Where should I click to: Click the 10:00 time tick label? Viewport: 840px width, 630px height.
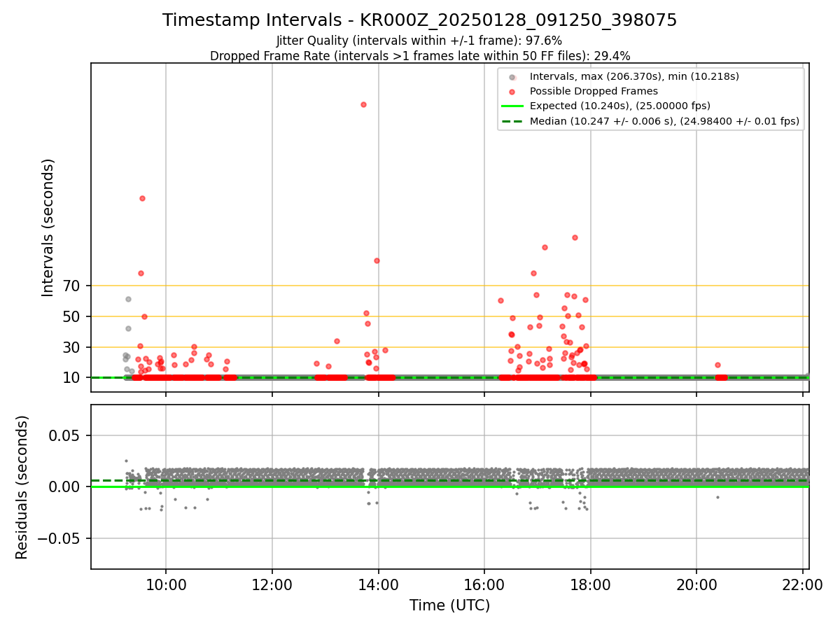tap(166, 585)
